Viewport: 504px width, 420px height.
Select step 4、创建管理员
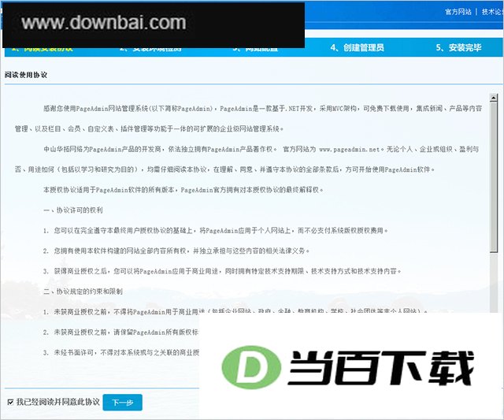(357, 47)
